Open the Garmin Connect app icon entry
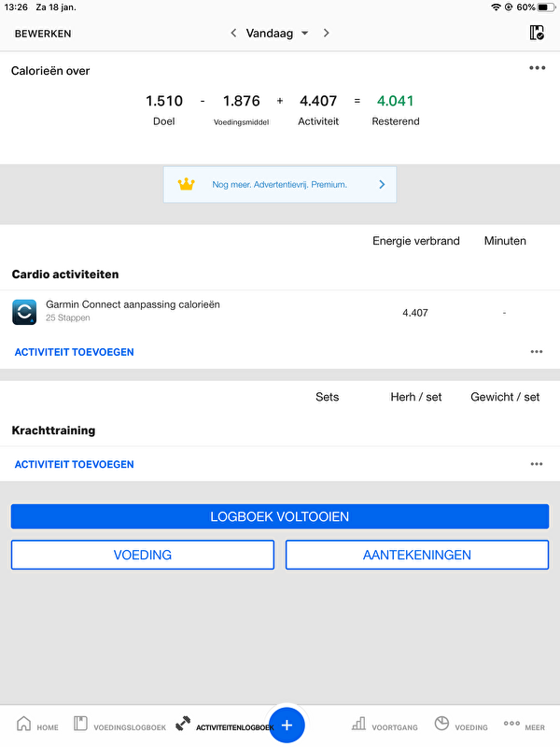Viewport: 560px width, 747px height. click(24, 312)
